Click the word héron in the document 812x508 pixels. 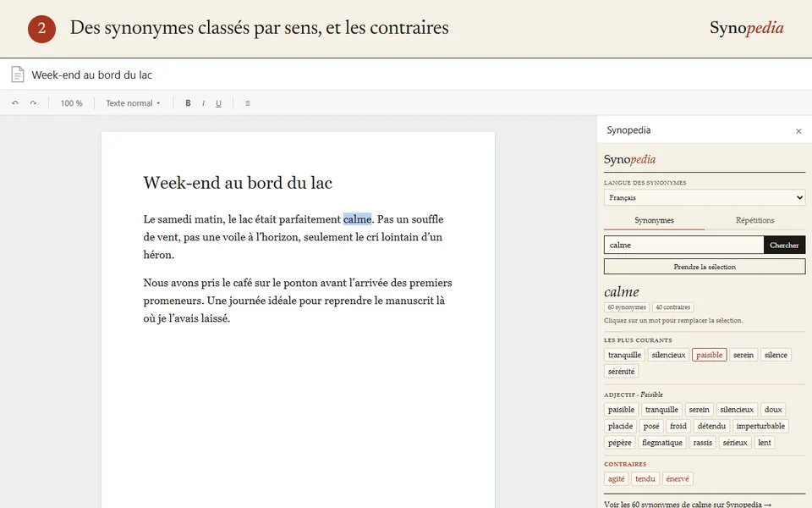[158, 255]
